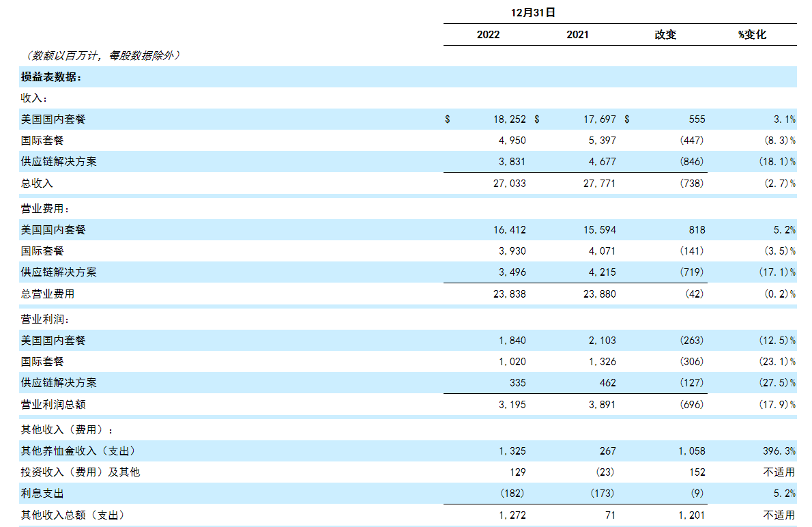Click the 总营业费用 row label

click(48, 294)
